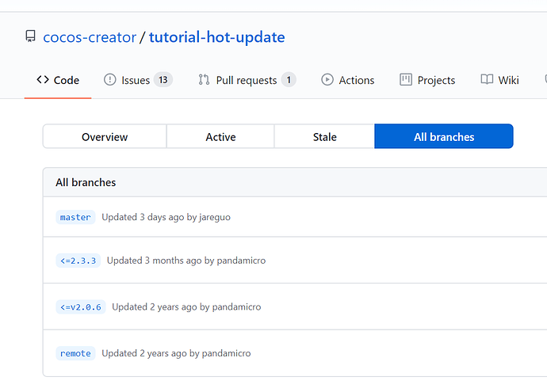
Task: Click the Actions play icon
Action: tap(327, 80)
